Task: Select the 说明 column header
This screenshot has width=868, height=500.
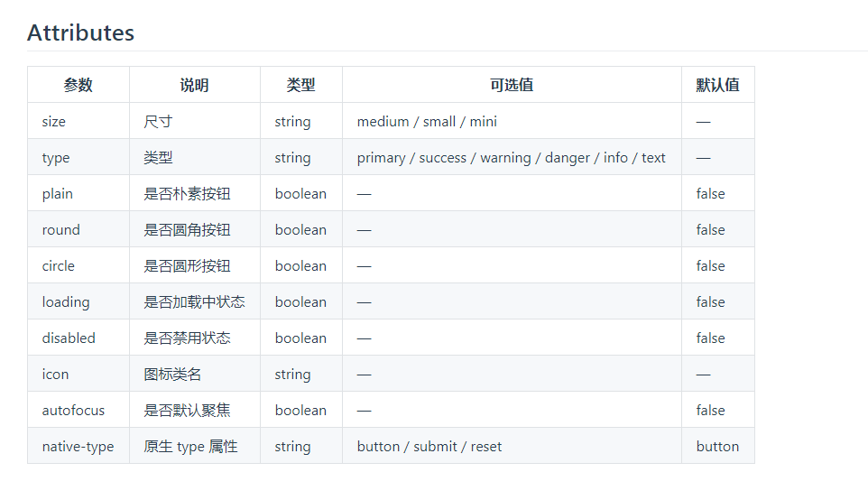Action: click(x=194, y=85)
